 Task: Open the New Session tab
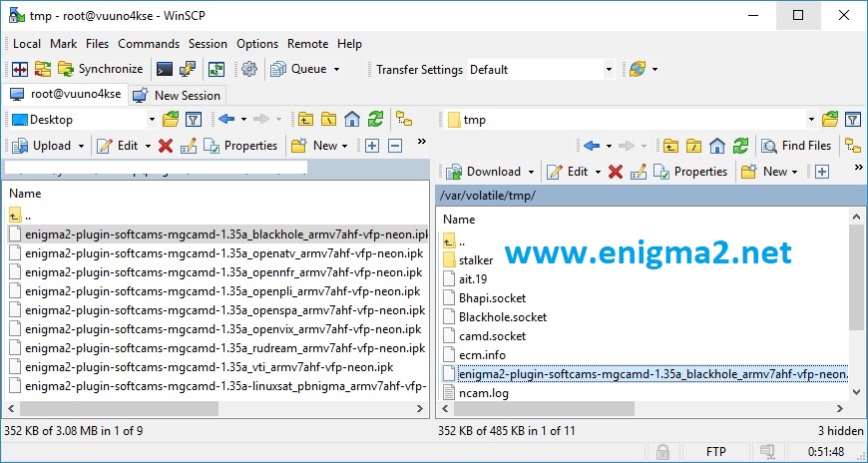tap(177, 95)
